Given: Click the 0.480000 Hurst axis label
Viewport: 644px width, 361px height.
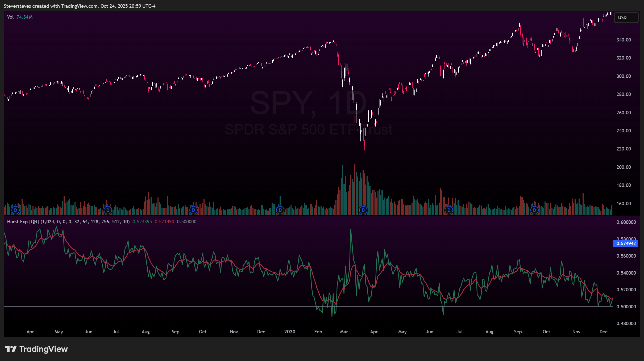Looking at the screenshot, I should 626,324.
